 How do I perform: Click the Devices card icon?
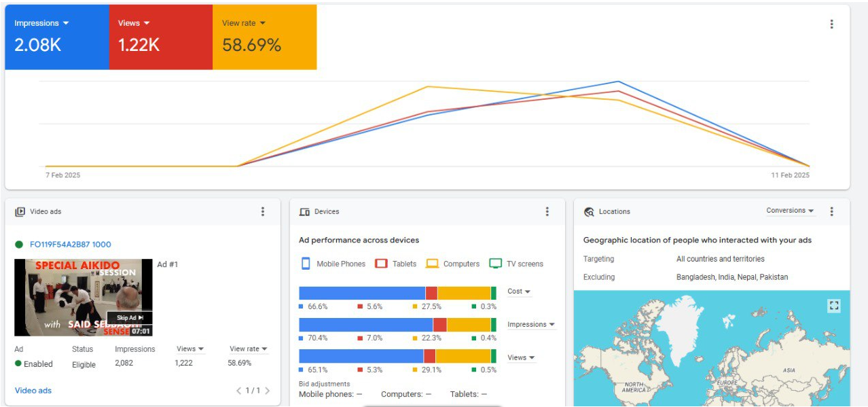click(x=304, y=212)
